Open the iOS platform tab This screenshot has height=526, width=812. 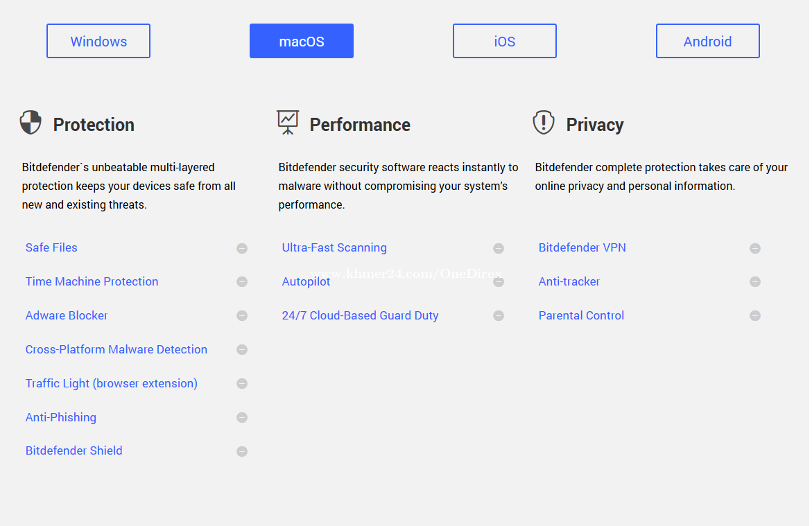coord(505,41)
